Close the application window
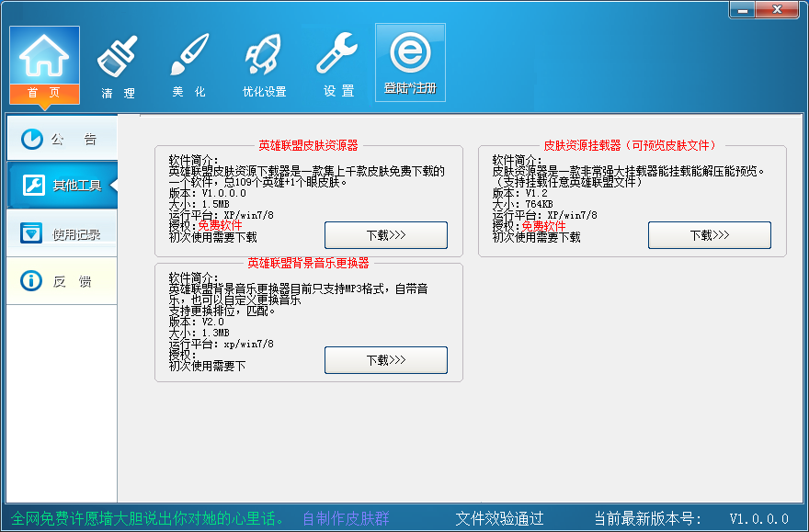Screen dimensions: 809x532 click(778, 10)
